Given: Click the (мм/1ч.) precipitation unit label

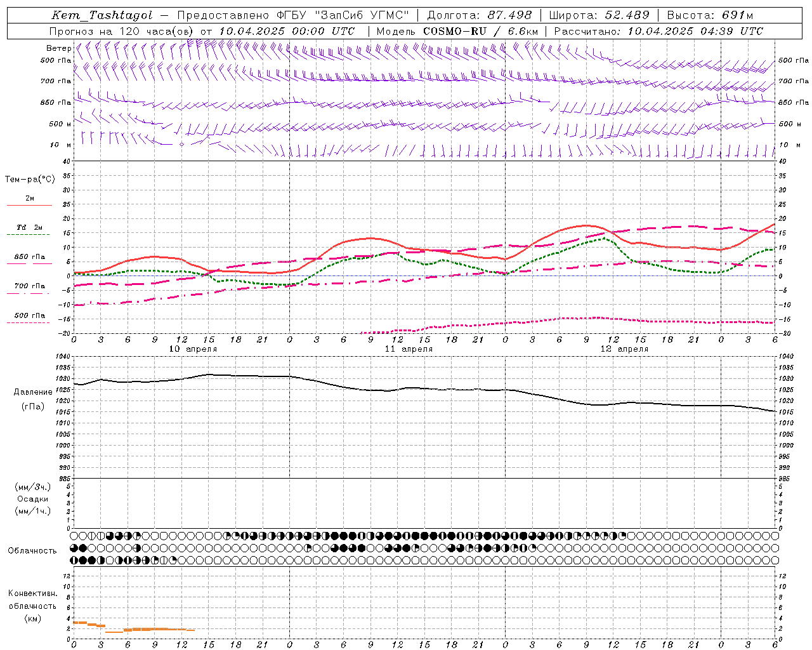Looking at the screenshot, I should [33, 511].
